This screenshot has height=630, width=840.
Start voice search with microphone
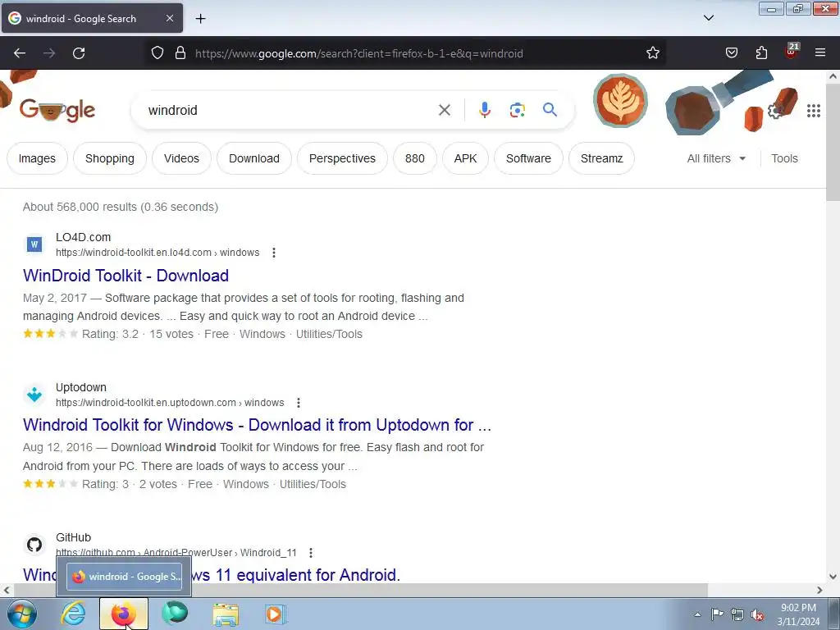coord(484,110)
